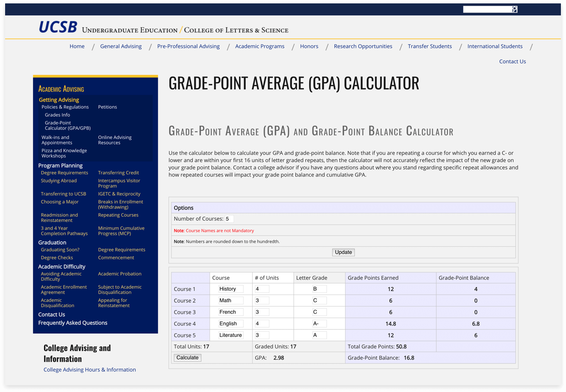The width and height of the screenshot is (566, 392).
Task: Click the top search input field
Action: point(487,9)
